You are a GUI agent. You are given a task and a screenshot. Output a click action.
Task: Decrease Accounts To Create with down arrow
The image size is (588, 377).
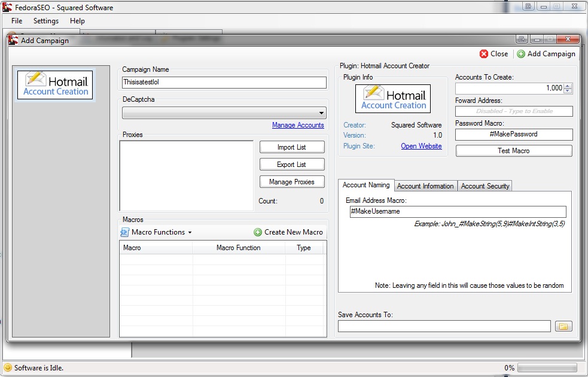point(568,91)
